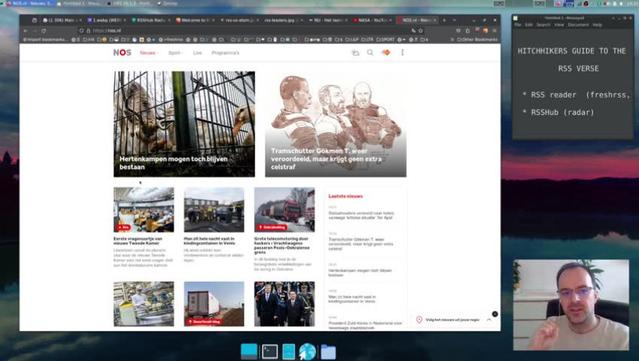Click the Firefox reload button

44,31
